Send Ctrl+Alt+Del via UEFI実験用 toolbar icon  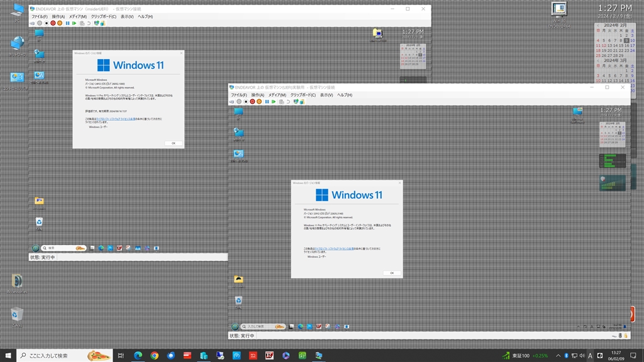tap(232, 101)
